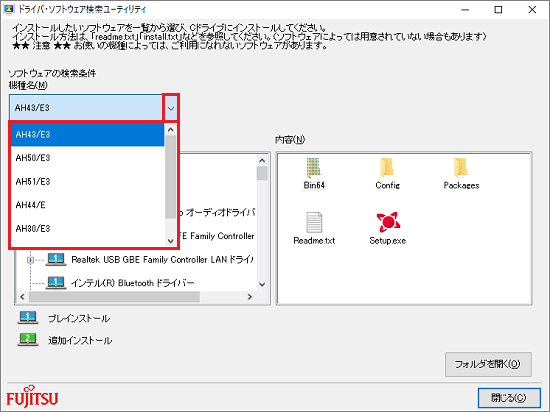Image resolution: width=550 pixels, height=412 pixels.
Task: Choose AH50/E3 in the model list
Action: pos(87,158)
